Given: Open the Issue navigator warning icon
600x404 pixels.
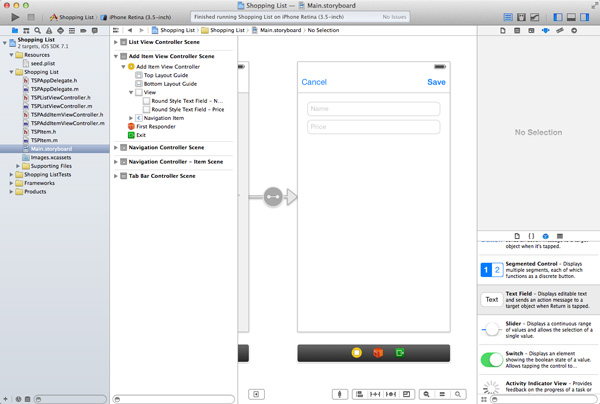Looking at the screenshot, I should pos(49,31).
